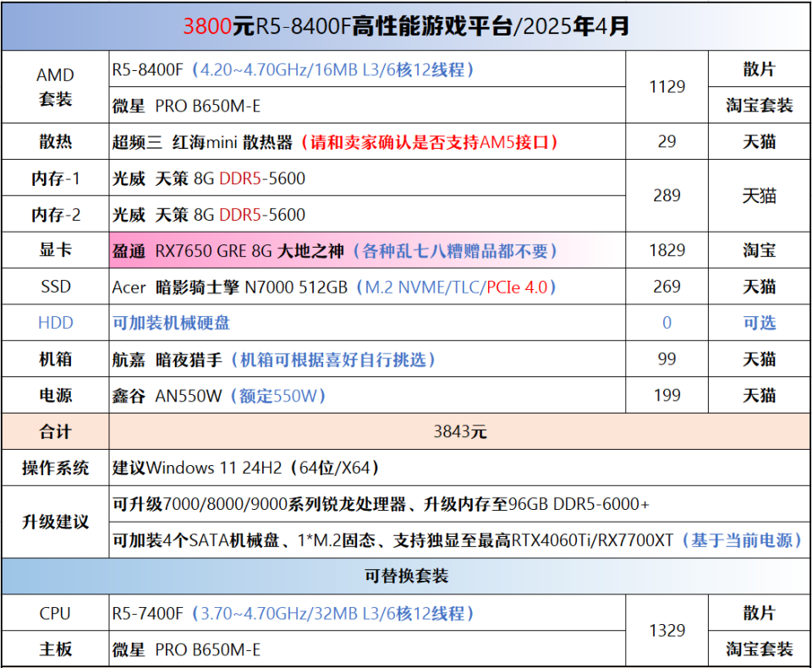This screenshot has height=668, width=812.
Task: Select the "升级建议" label cell
Action: tap(56, 522)
